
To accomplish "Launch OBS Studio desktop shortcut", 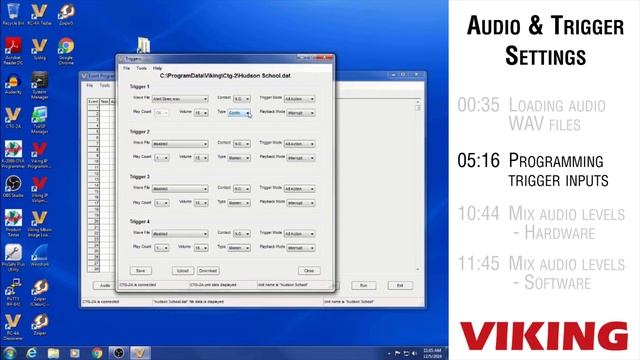I will pos(13,187).
